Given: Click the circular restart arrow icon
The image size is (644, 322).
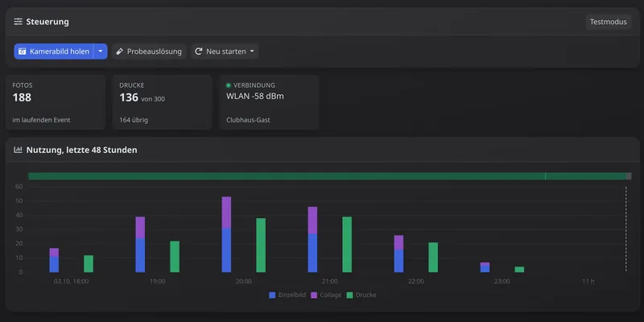Looking at the screenshot, I should pyautogui.click(x=198, y=52).
